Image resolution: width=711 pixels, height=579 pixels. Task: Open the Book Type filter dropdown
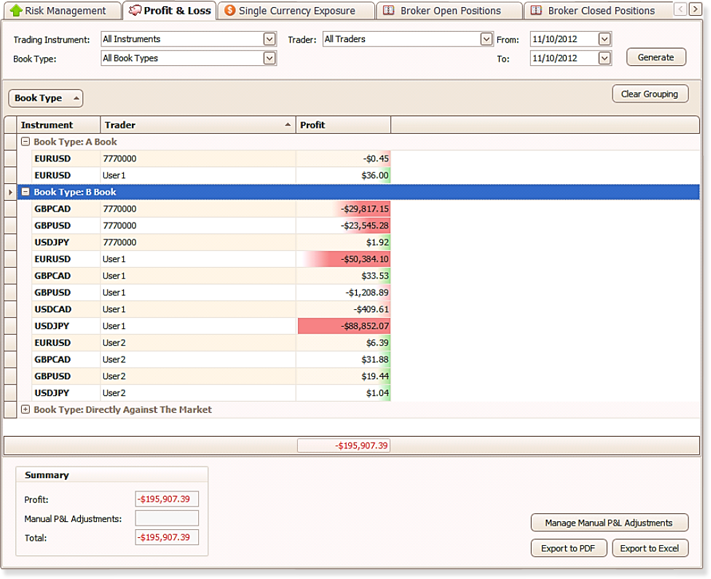[x=269, y=58]
